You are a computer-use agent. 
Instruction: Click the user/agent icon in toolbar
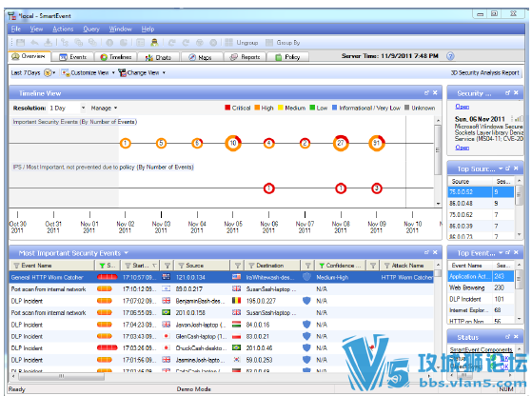point(154,43)
